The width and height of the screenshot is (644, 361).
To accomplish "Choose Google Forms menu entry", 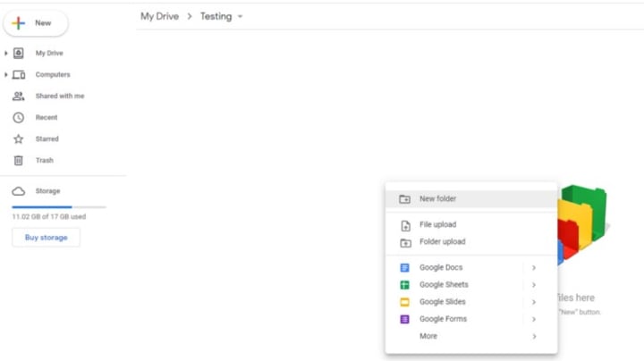I will tap(471, 319).
